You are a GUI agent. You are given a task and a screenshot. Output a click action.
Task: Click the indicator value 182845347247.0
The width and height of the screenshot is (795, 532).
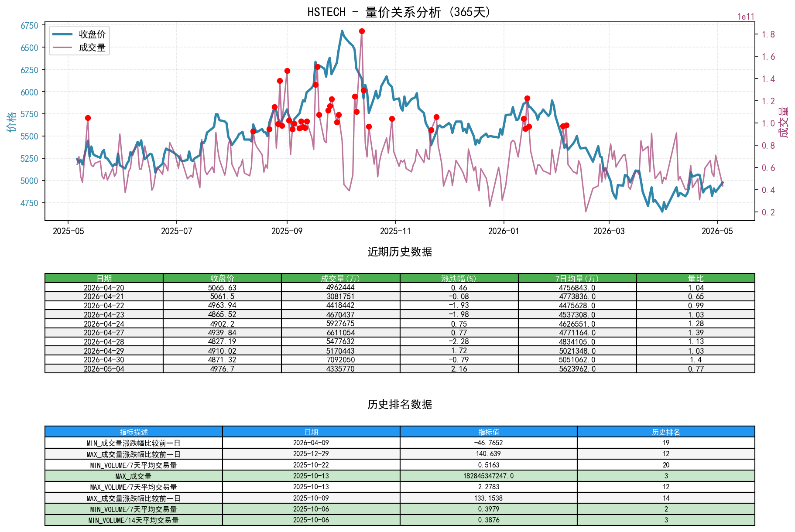pyautogui.click(x=489, y=476)
